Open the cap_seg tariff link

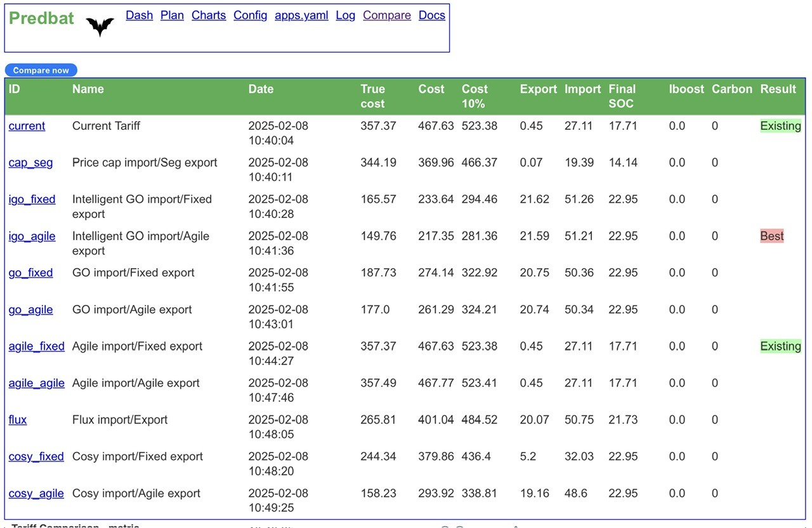tap(30, 162)
